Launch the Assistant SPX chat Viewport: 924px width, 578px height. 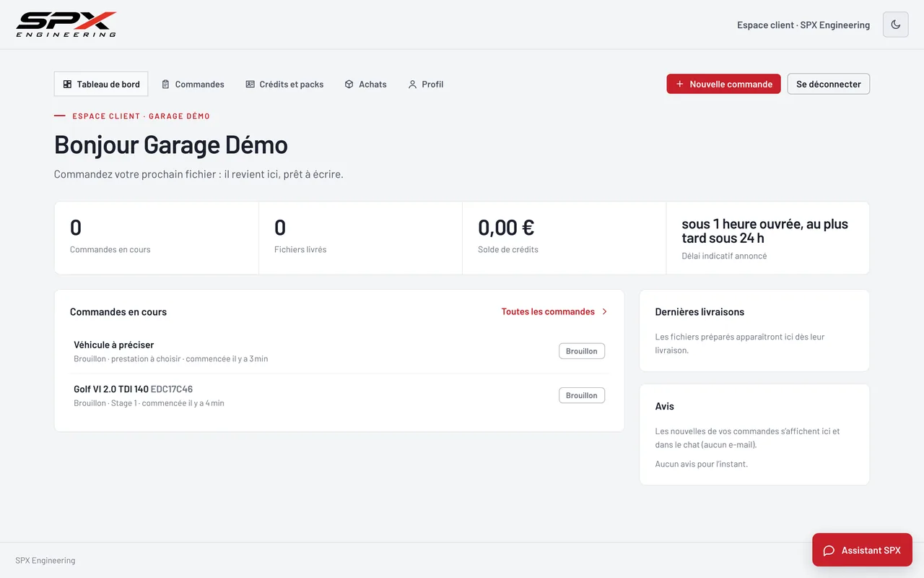coord(862,550)
